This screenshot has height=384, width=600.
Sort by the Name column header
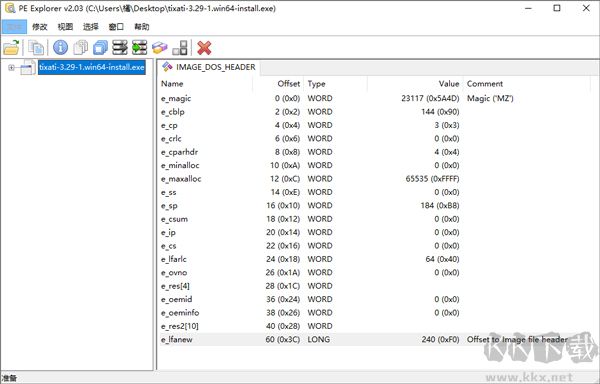205,84
